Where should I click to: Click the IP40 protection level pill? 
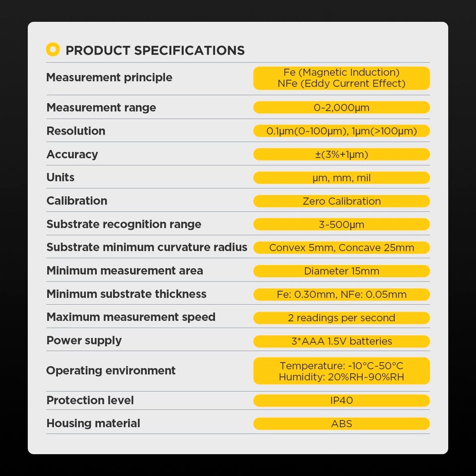[342, 401]
